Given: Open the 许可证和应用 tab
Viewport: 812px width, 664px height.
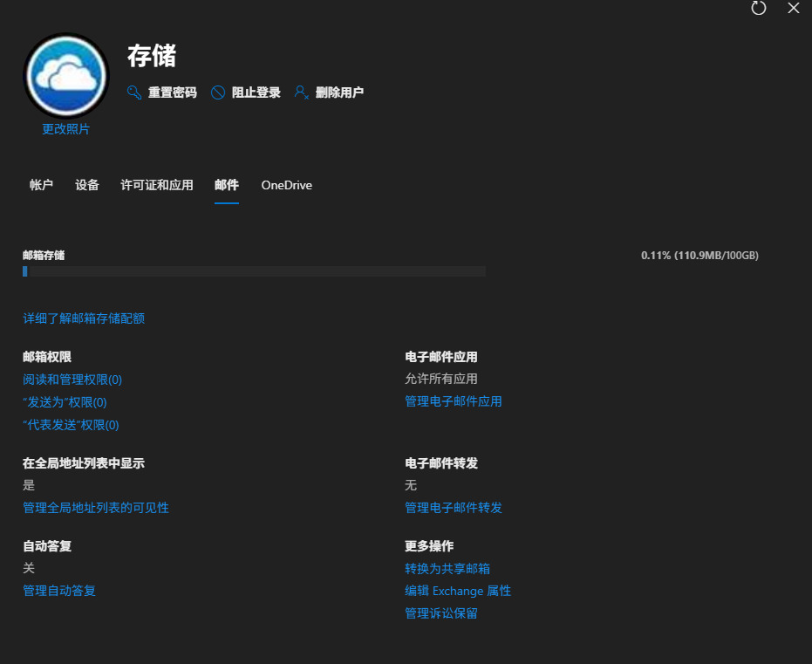Looking at the screenshot, I should pos(157,185).
